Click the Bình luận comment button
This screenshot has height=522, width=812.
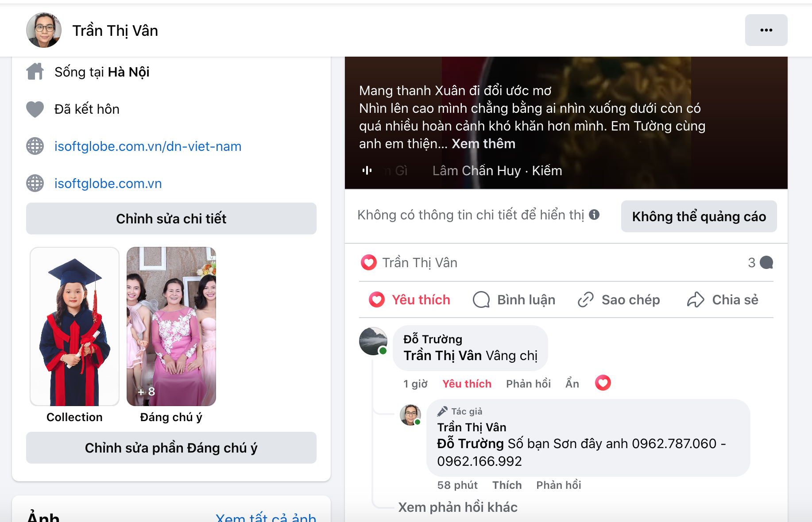click(x=514, y=299)
